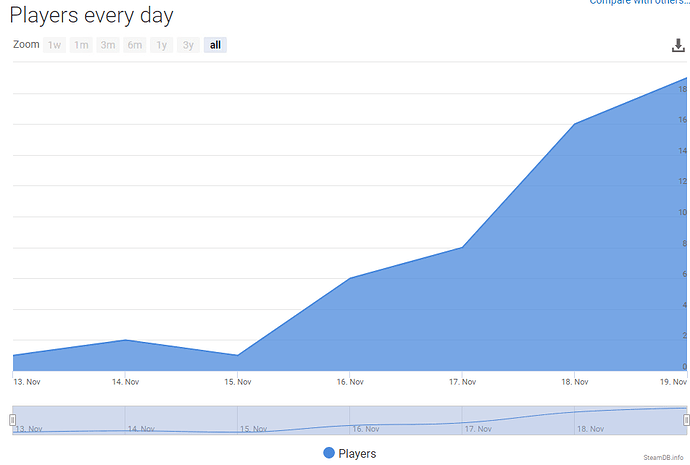The image size is (690, 465).
Task: Click the 16. Nov data point on chart
Action: click(350, 278)
